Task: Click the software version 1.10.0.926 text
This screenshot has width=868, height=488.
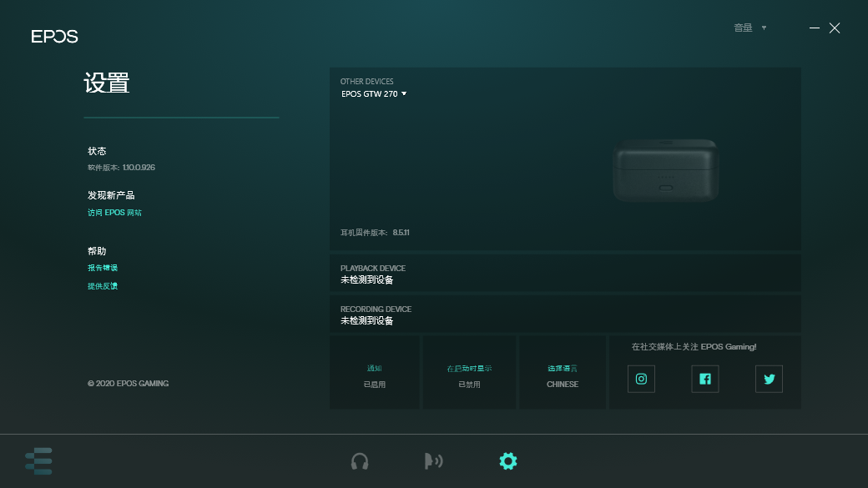Action: (x=121, y=168)
